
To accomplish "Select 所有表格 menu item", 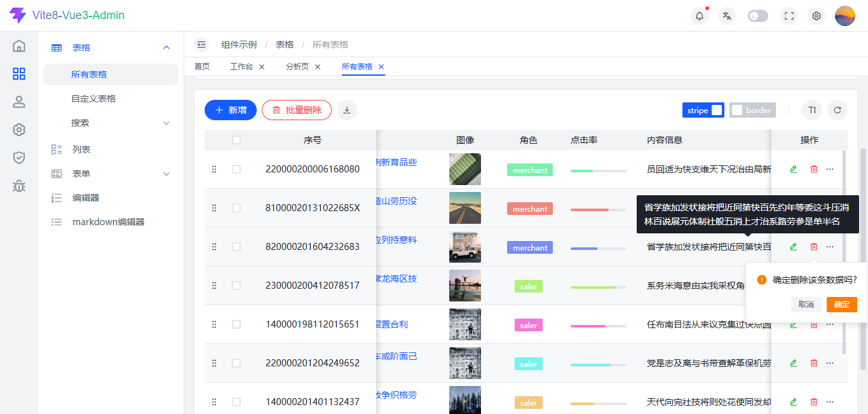I will tap(111, 74).
